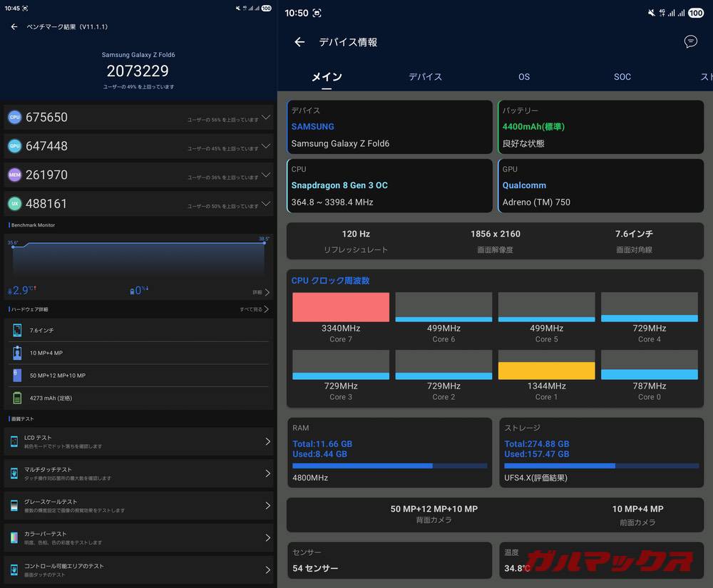Screen dimensions: 713x588
Task: Click the storage usage progress bar
Action: (601, 465)
